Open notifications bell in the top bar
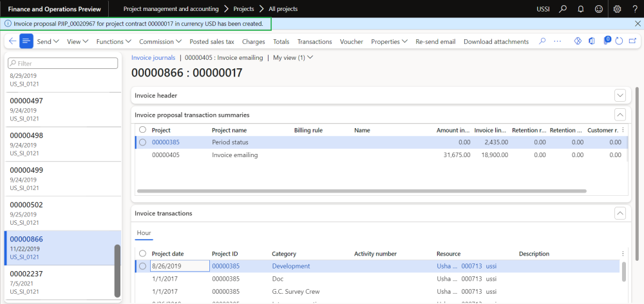 coord(580,9)
